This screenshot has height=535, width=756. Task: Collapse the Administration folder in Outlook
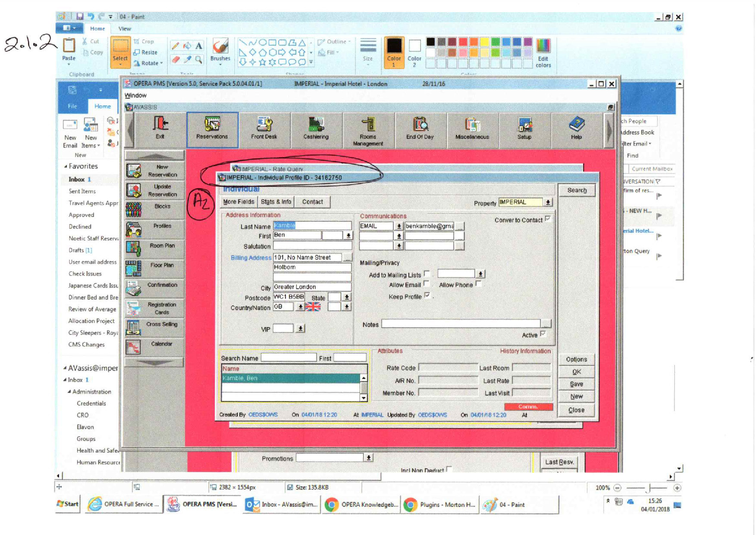(69, 392)
